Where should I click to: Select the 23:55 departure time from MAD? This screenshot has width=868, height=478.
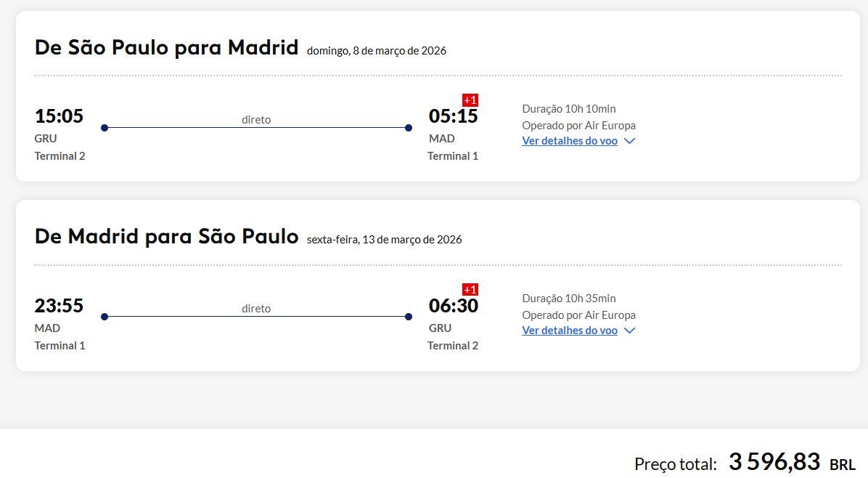tap(59, 306)
